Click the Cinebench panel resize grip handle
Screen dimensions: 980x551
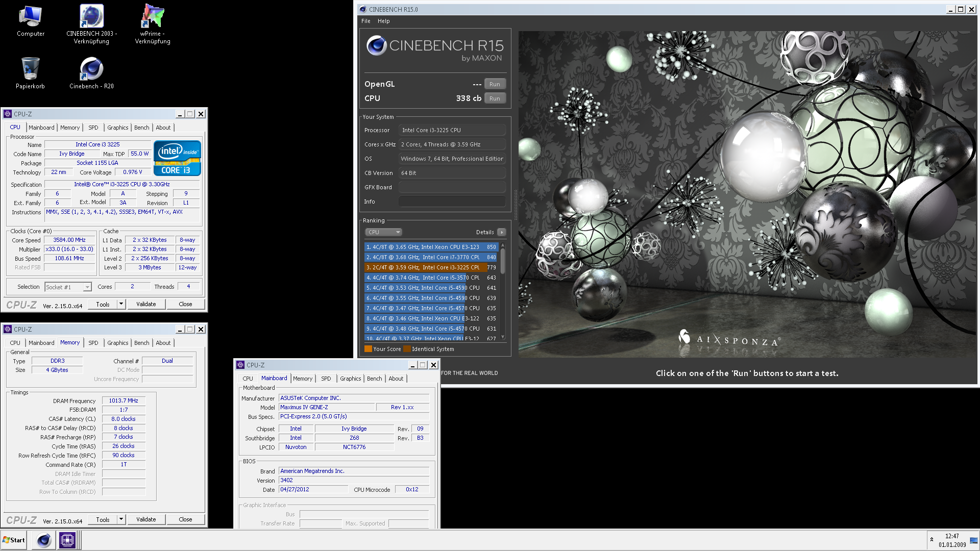(x=515, y=205)
